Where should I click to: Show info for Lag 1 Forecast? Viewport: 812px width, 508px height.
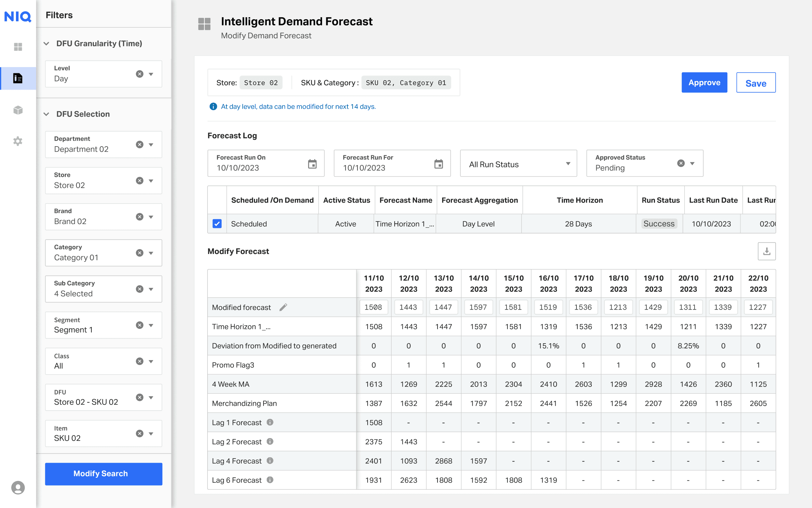270,422
